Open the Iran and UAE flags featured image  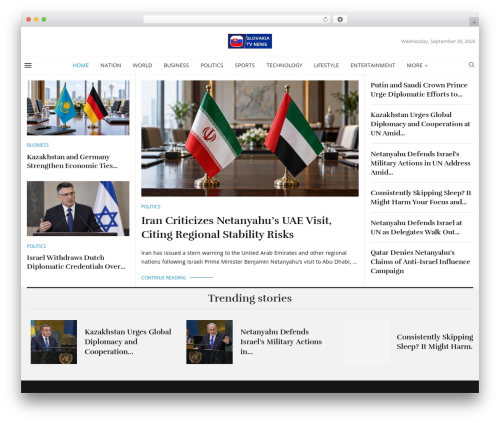[x=250, y=138]
